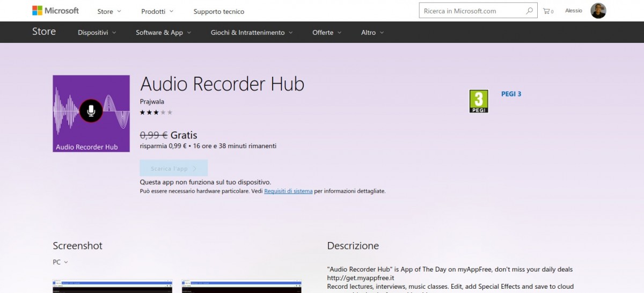Open the shopping cart icon
The image size is (644, 293).
548,11
